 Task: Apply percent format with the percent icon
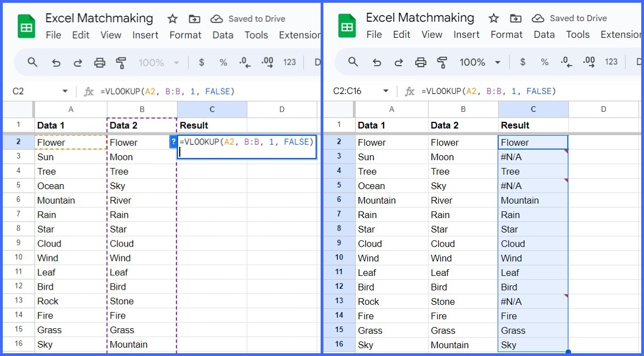pyautogui.click(x=223, y=62)
